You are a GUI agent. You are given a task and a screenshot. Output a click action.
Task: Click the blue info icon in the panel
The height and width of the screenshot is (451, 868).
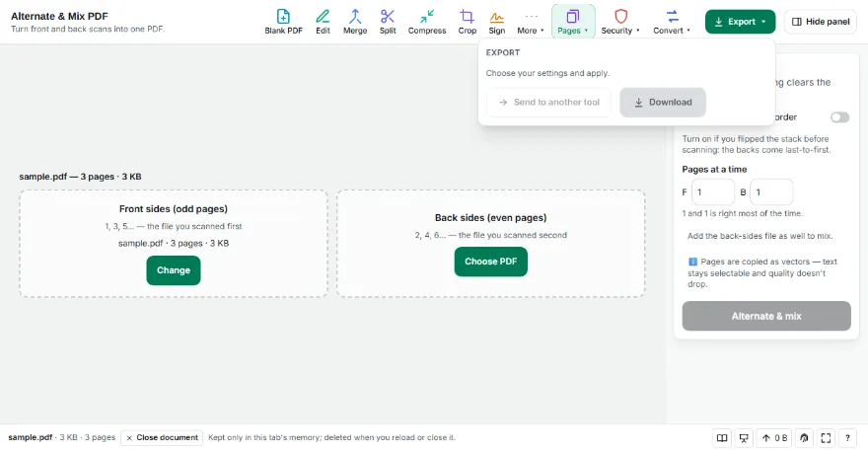[692, 262]
